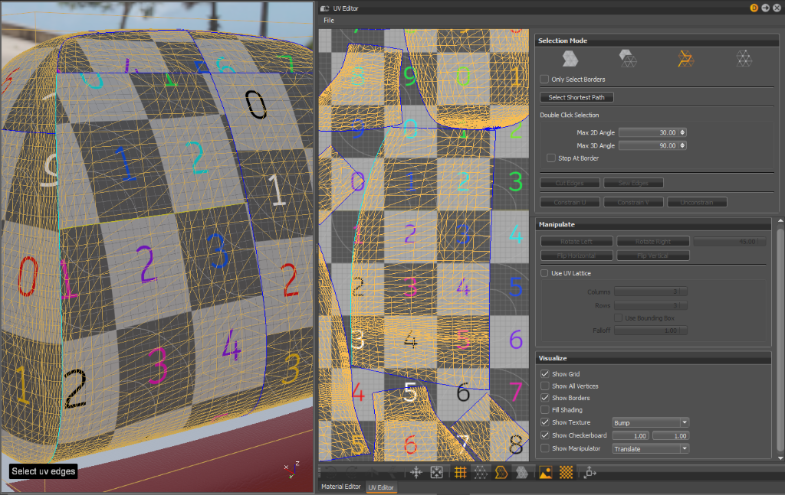Select the orange edge selection mode icon
Viewport: 785px width, 496px height.
[685, 59]
